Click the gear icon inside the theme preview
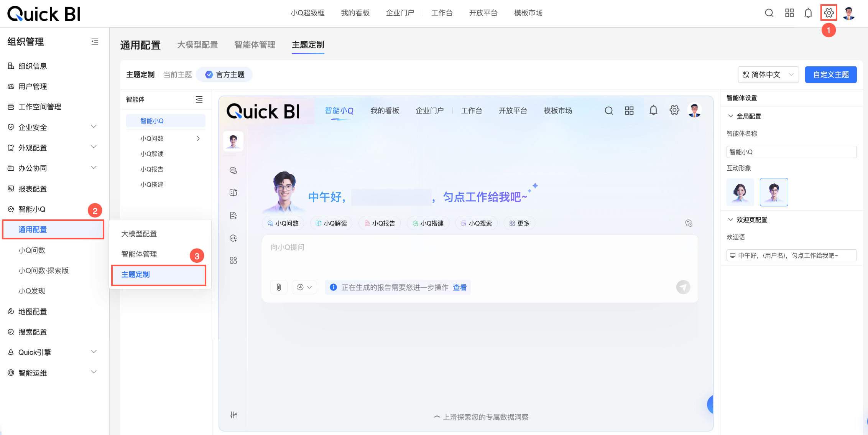The height and width of the screenshot is (435, 868). (x=674, y=110)
